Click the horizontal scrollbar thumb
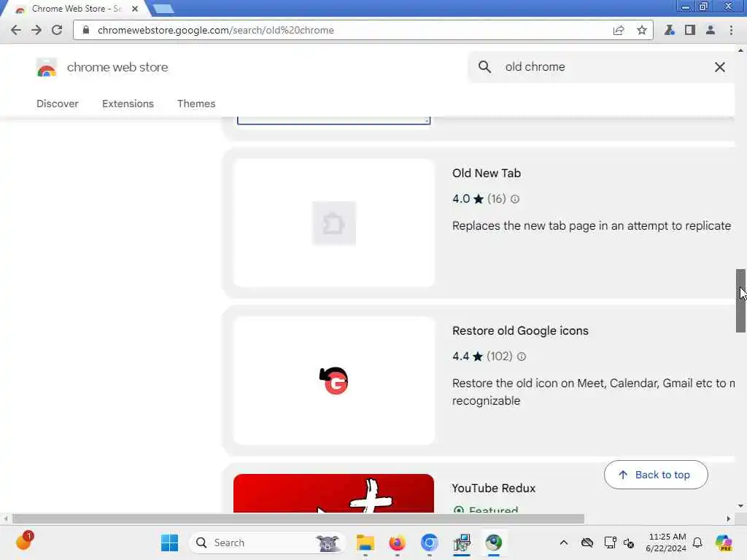 coord(298,518)
